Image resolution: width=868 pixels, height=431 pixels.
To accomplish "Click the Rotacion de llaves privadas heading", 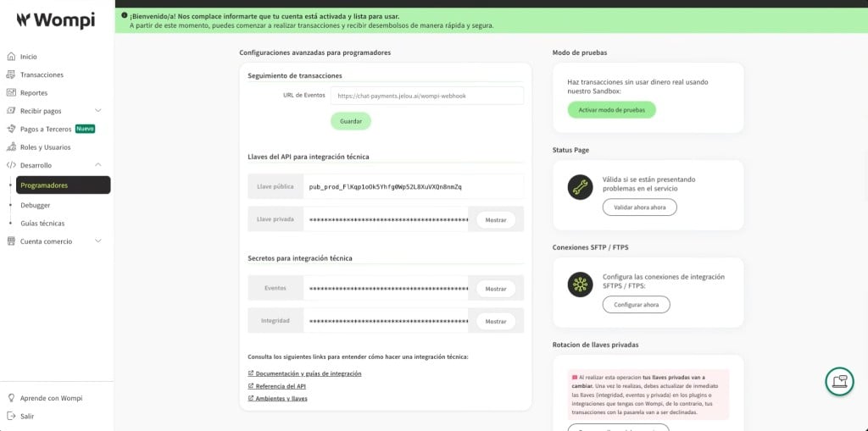I will pyautogui.click(x=596, y=345).
